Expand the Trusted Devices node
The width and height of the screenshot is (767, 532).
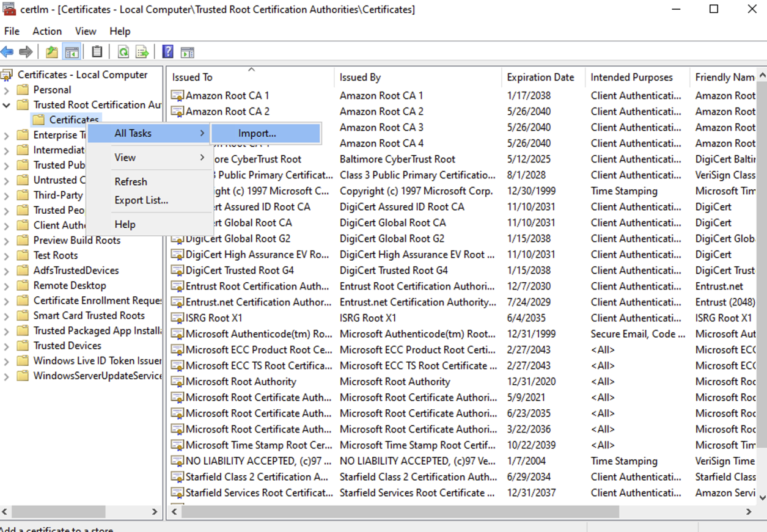[7, 346]
